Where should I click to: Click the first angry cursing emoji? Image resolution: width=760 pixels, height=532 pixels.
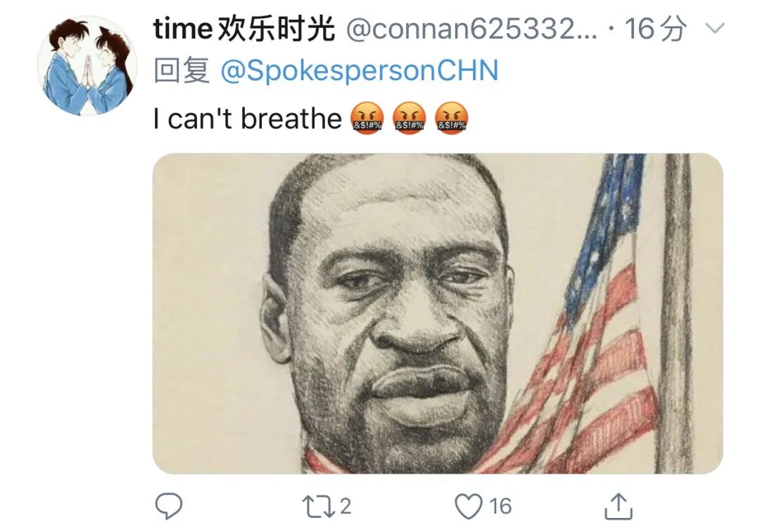pos(367,118)
